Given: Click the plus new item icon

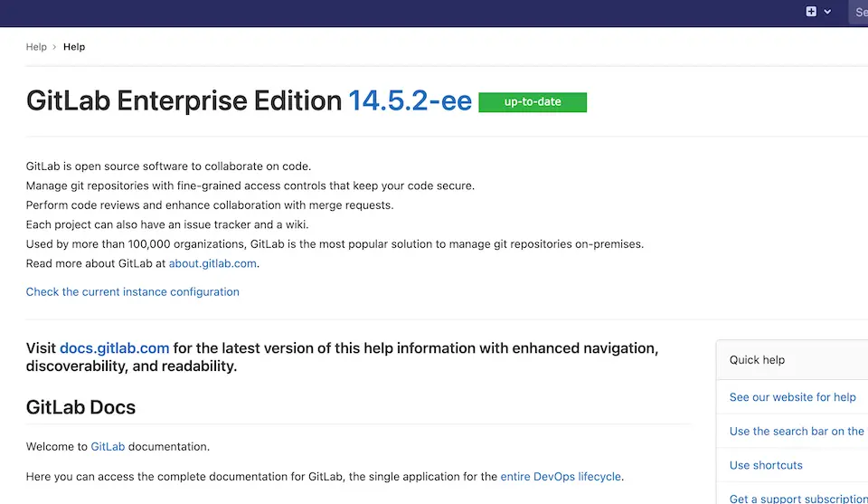Looking at the screenshot, I should pos(811,12).
